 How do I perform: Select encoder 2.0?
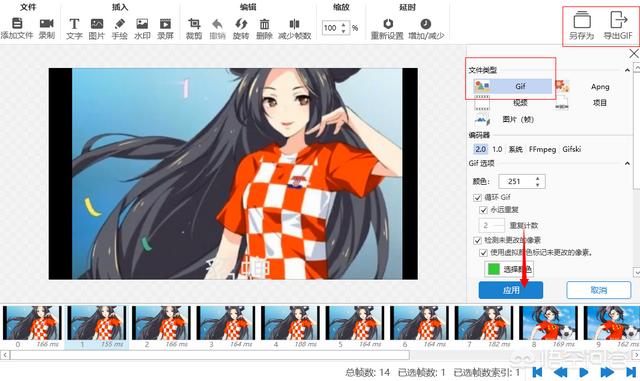coord(480,149)
